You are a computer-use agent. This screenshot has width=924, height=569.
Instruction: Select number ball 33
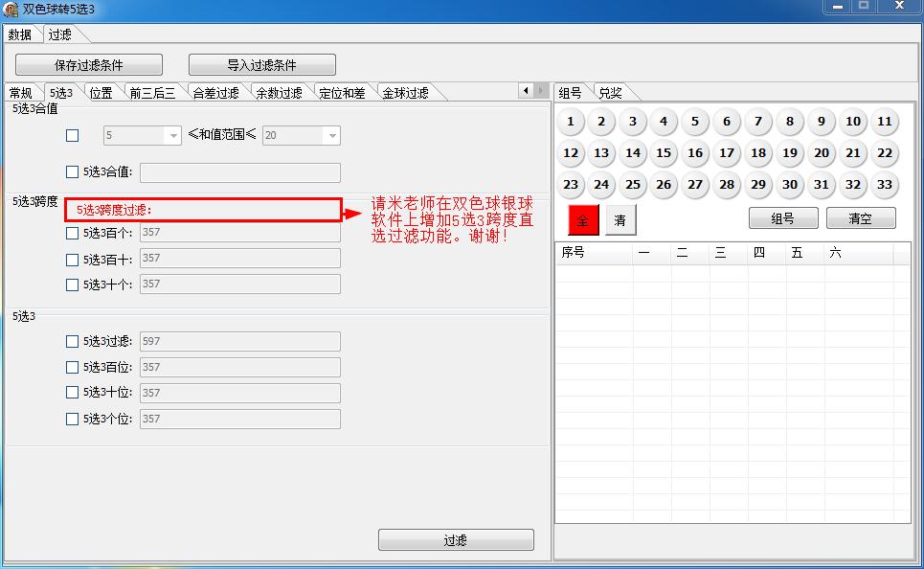(x=885, y=185)
